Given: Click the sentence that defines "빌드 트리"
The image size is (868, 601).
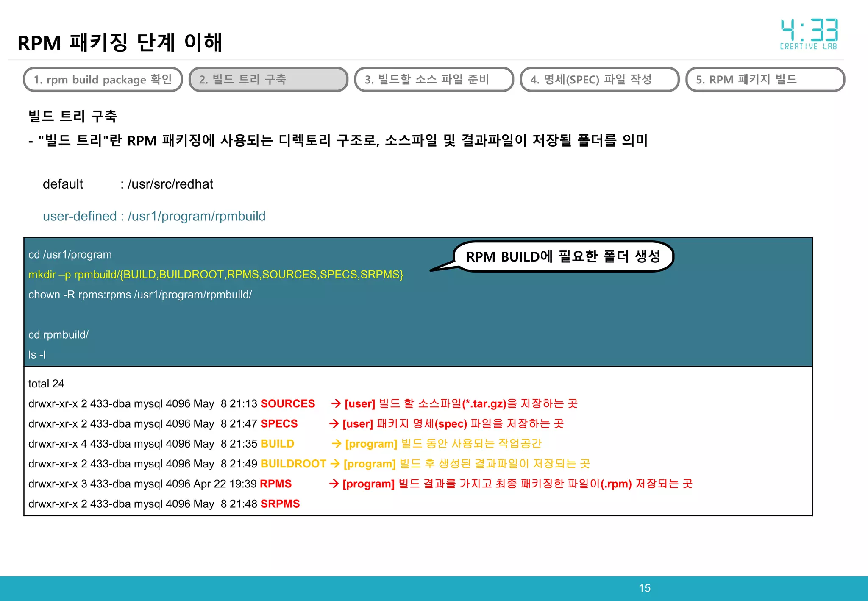Looking at the screenshot, I should (x=338, y=140).
